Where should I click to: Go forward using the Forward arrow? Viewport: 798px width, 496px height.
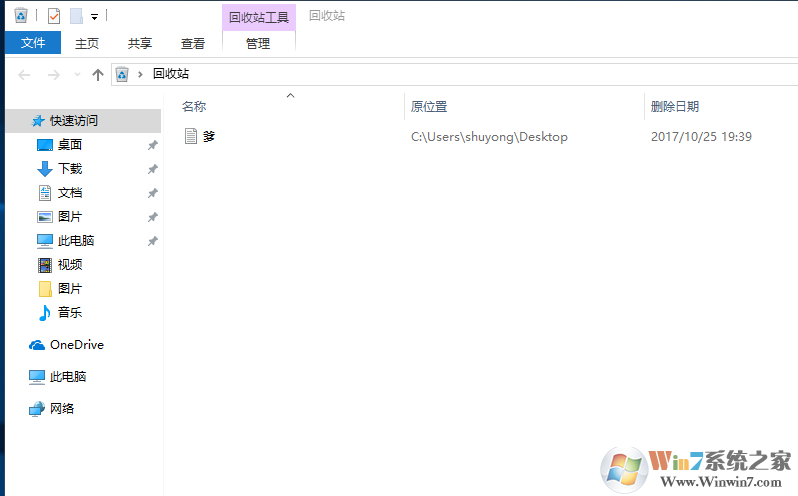click(x=53, y=75)
